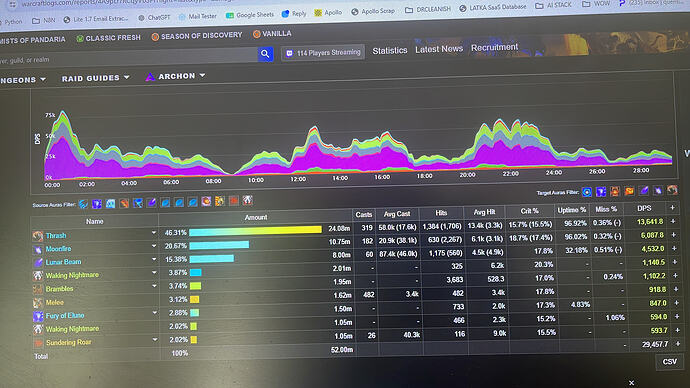Click the 114 Players Streaming button

click(323, 53)
